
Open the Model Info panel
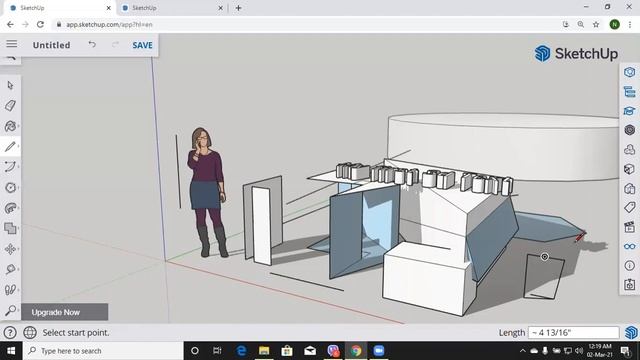(629, 265)
